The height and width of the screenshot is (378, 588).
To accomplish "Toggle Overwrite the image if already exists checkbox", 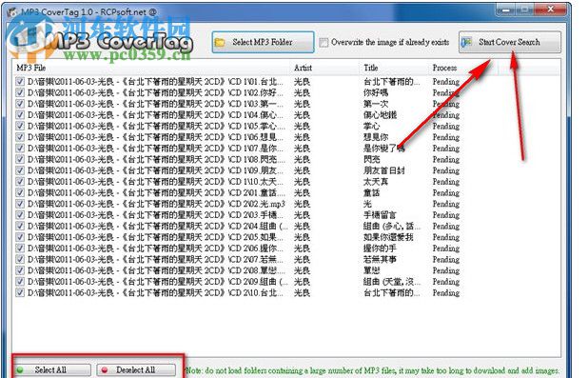I will click(323, 43).
